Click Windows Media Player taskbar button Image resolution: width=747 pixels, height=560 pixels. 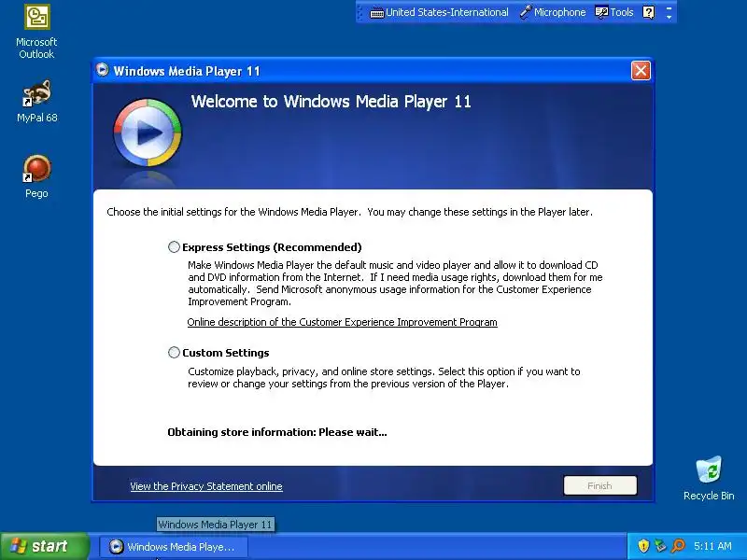click(174, 547)
